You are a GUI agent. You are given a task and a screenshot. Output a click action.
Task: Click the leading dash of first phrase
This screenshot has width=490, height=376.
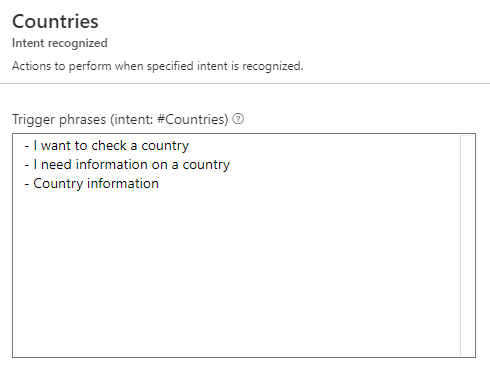click(27, 146)
